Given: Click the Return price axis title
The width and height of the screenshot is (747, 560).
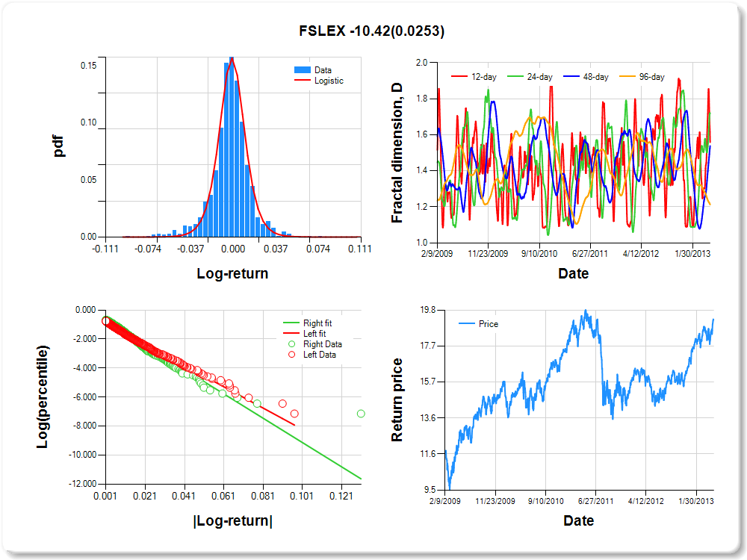Looking at the screenshot, I should tap(397, 400).
